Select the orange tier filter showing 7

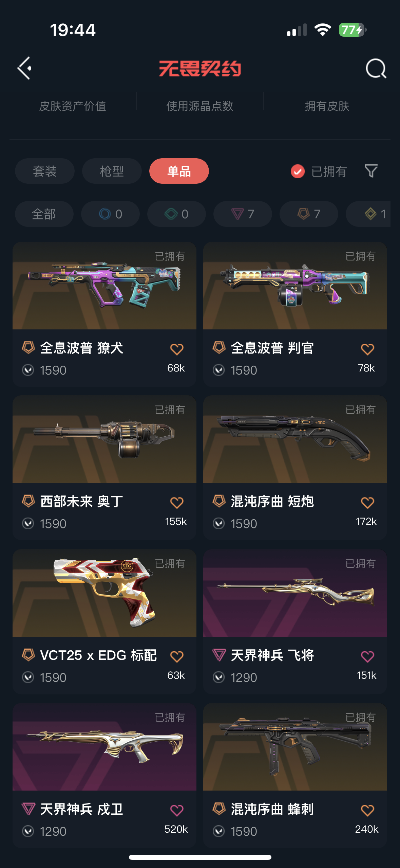tap(309, 214)
